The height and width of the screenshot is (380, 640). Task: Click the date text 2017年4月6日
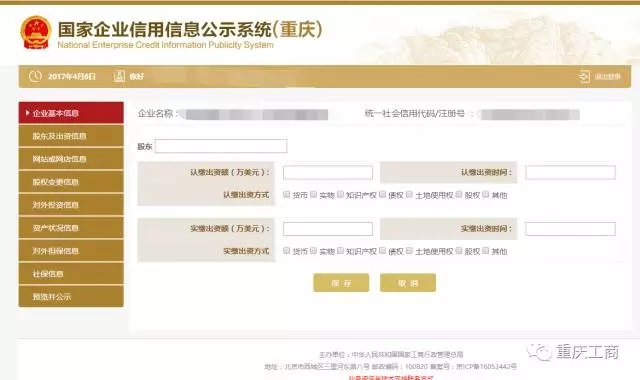pyautogui.click(x=72, y=76)
